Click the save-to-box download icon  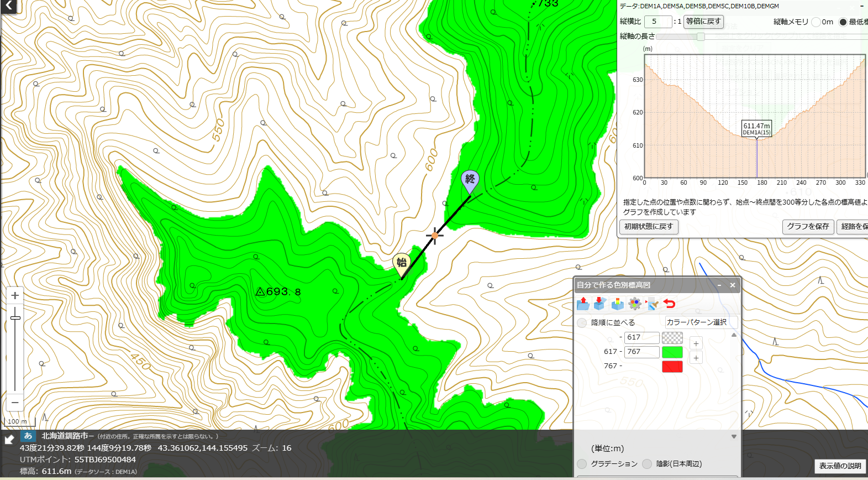tap(600, 304)
